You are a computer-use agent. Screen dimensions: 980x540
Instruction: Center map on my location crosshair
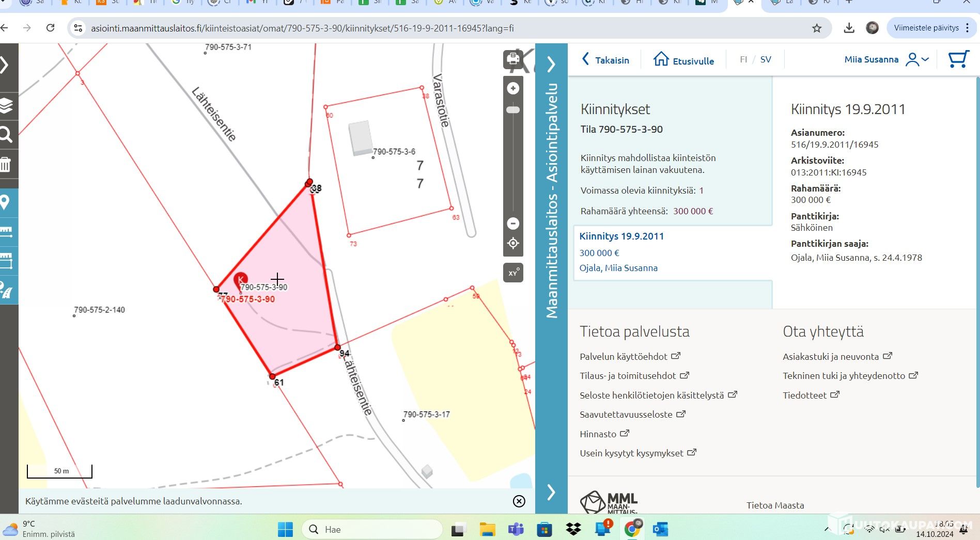point(513,243)
